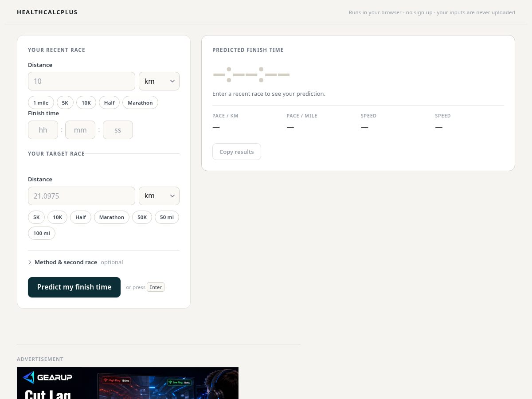532x399 pixels.
Task: Click the HEALTHCALCPLUS site logo
Action: tap(47, 12)
